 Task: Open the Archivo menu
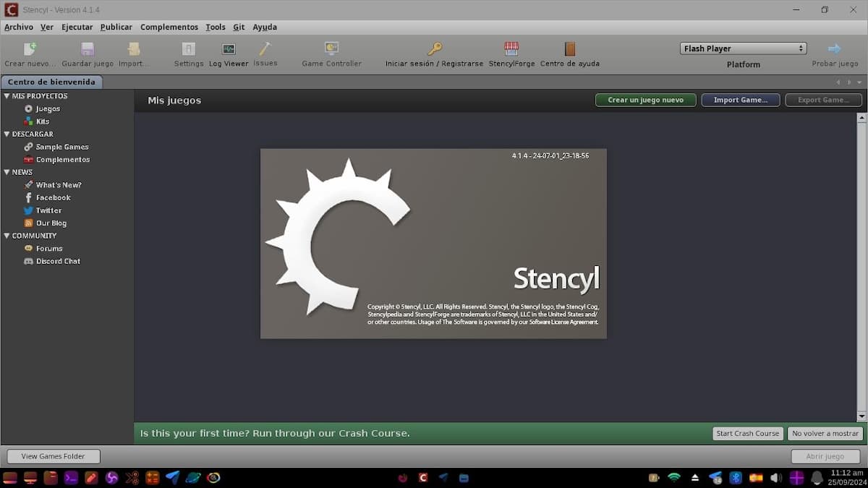pyautogui.click(x=19, y=27)
